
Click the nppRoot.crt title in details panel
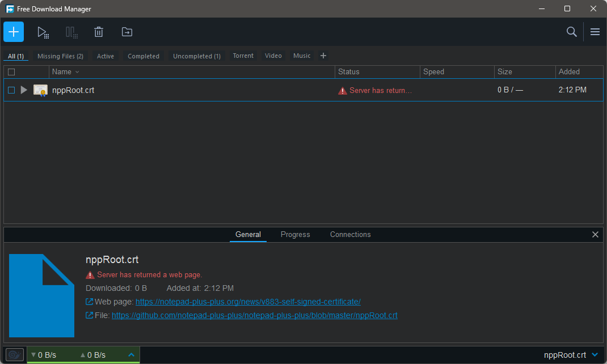(112, 260)
